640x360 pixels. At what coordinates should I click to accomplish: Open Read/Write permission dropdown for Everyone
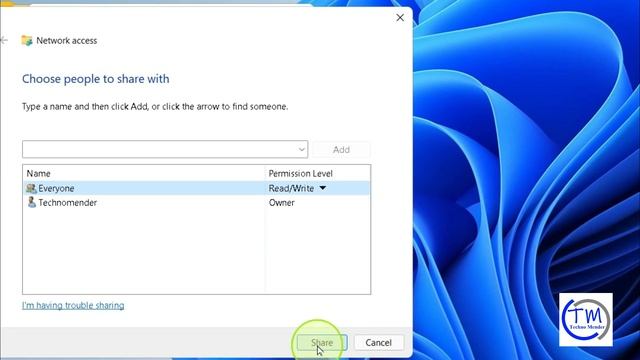click(x=322, y=188)
